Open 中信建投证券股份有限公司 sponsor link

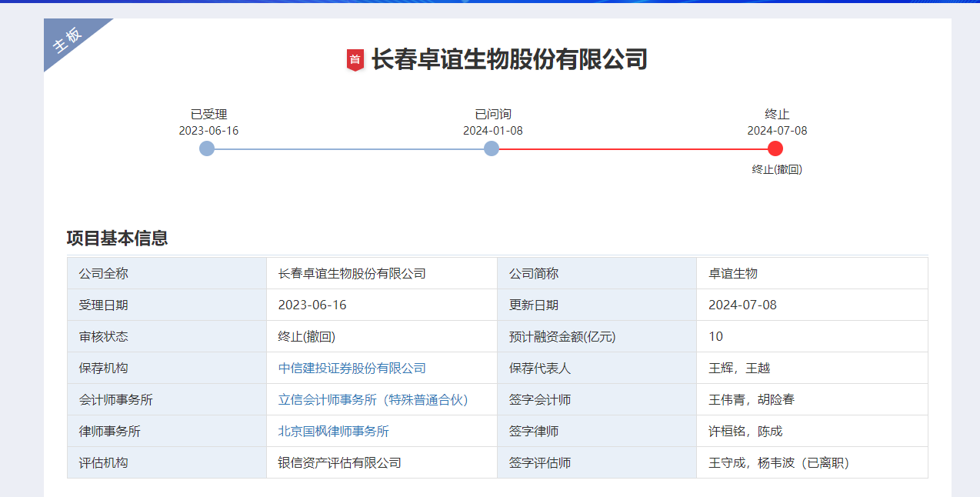352,369
